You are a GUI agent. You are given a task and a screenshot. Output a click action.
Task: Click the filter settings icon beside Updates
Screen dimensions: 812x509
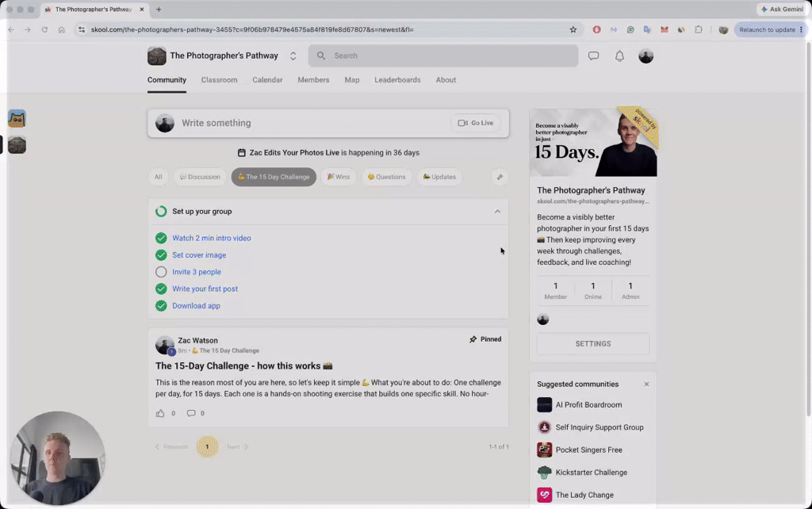click(x=500, y=177)
